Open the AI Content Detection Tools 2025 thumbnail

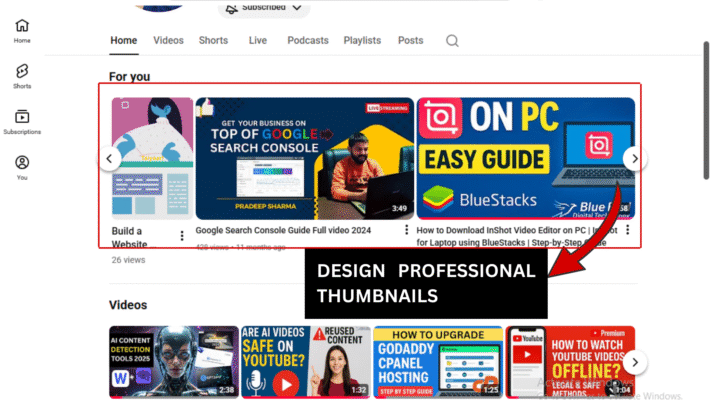coord(174,362)
